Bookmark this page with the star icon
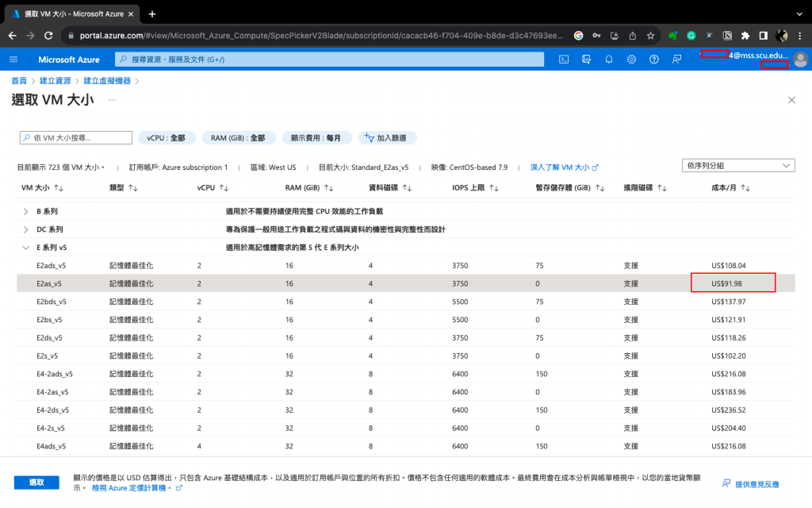 pyautogui.click(x=650, y=35)
